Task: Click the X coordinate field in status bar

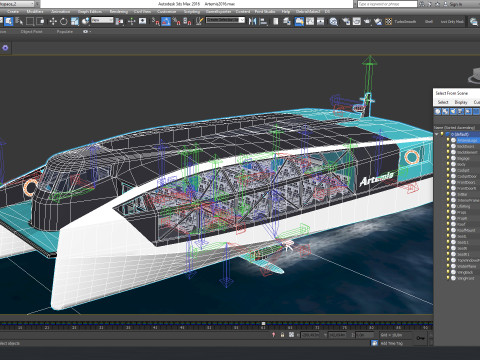Action: pyautogui.click(x=310, y=335)
